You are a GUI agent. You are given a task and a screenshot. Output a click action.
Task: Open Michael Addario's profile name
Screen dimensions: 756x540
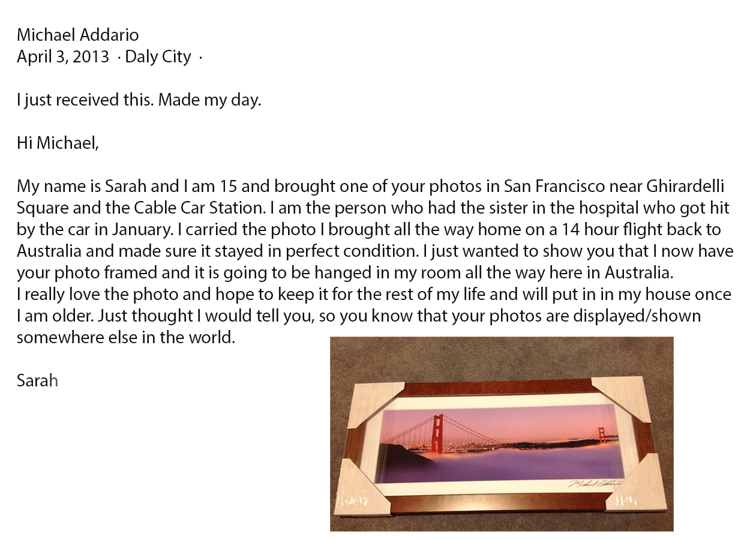[77, 35]
